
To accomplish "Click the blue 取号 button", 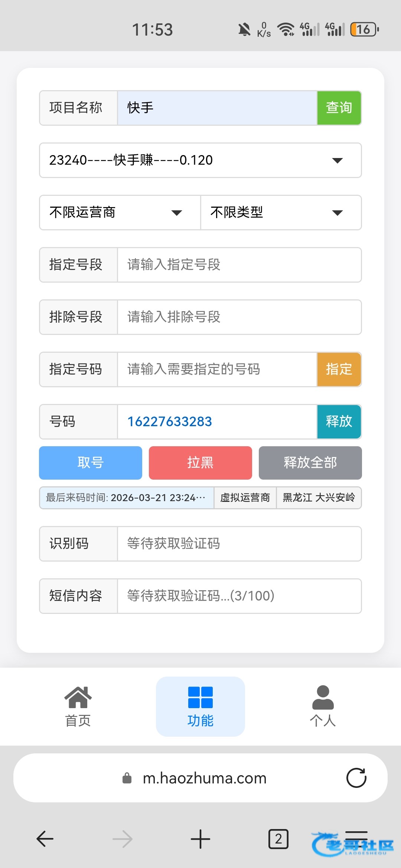I will 91,463.
